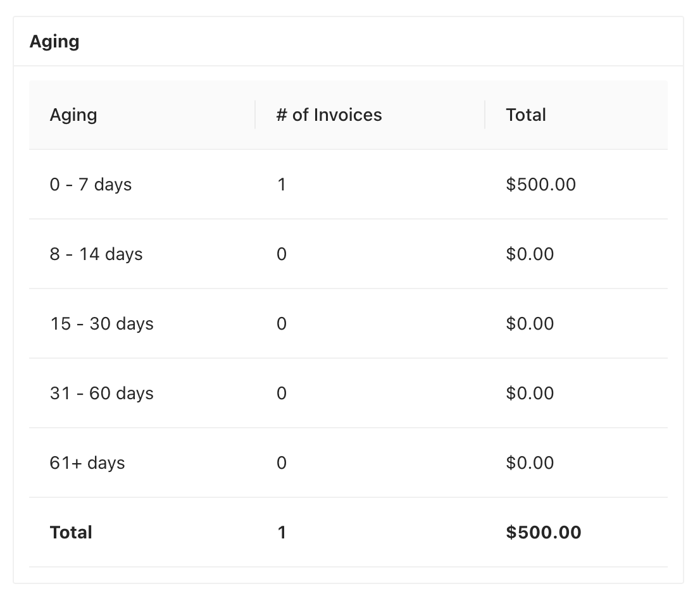Click the invoice count for 8 - 14 days
The height and width of the screenshot is (596, 700).
pos(282,254)
